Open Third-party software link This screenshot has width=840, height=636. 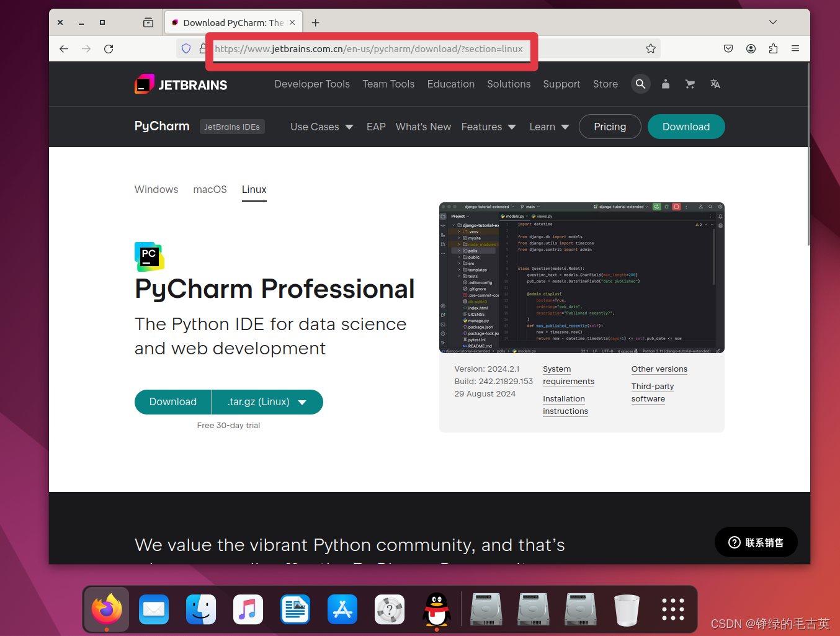pos(653,393)
